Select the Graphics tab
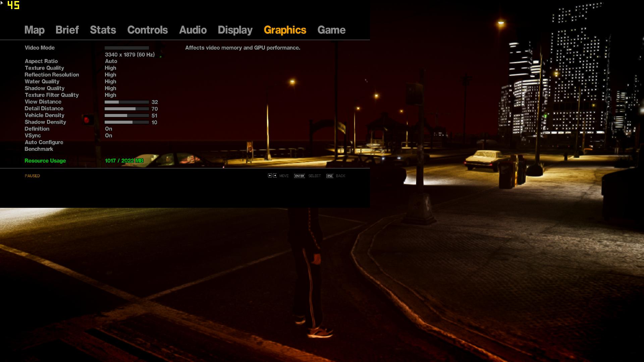The height and width of the screenshot is (362, 644). [285, 30]
